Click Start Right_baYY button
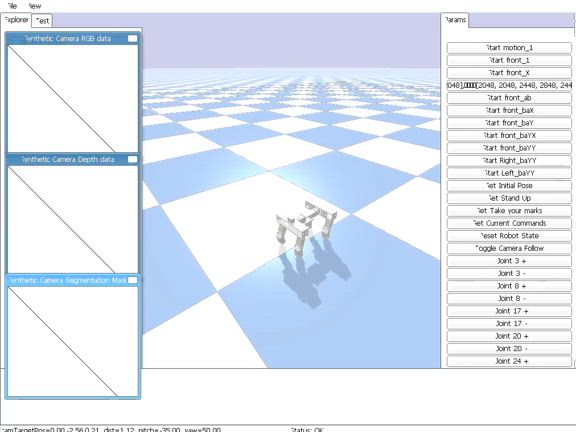This screenshot has width=576, height=432. point(509,161)
